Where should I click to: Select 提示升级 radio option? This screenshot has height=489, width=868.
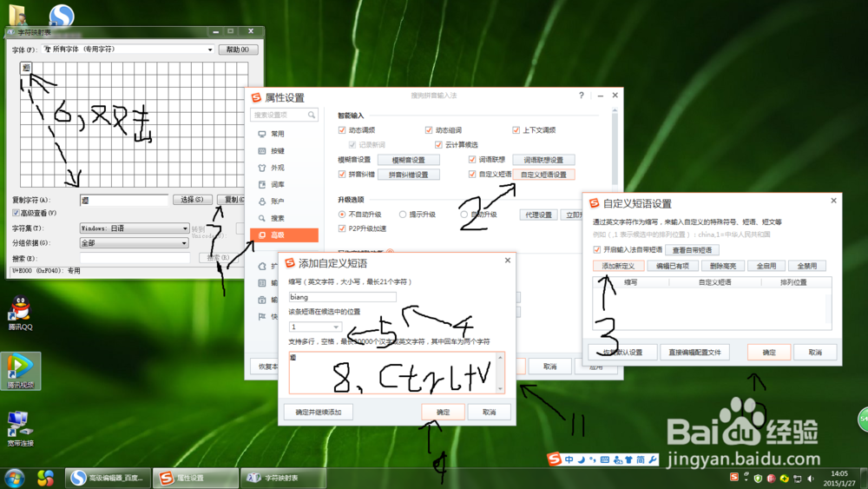pos(403,215)
